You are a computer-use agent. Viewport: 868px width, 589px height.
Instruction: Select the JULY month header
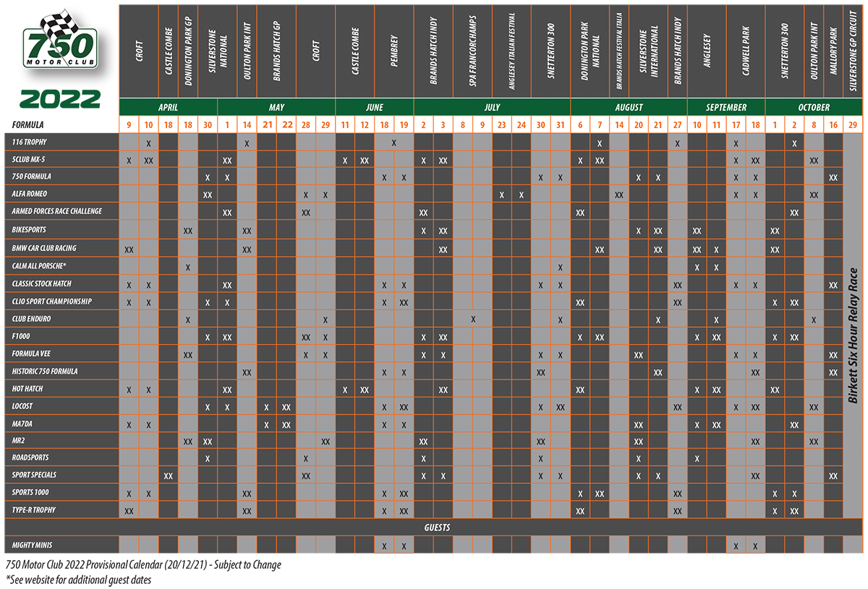(492, 107)
